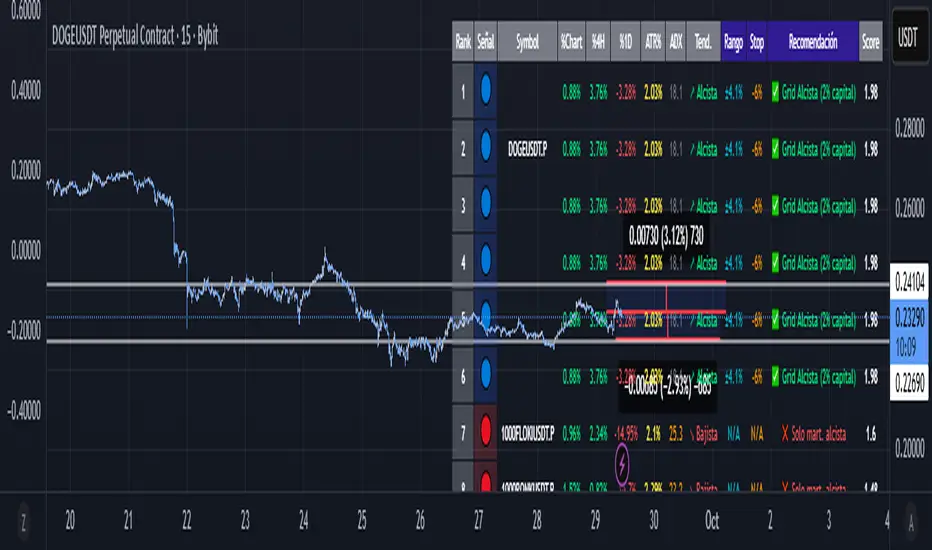Click the Oct date on the time axis
This screenshot has width=932, height=550.
tap(711, 520)
